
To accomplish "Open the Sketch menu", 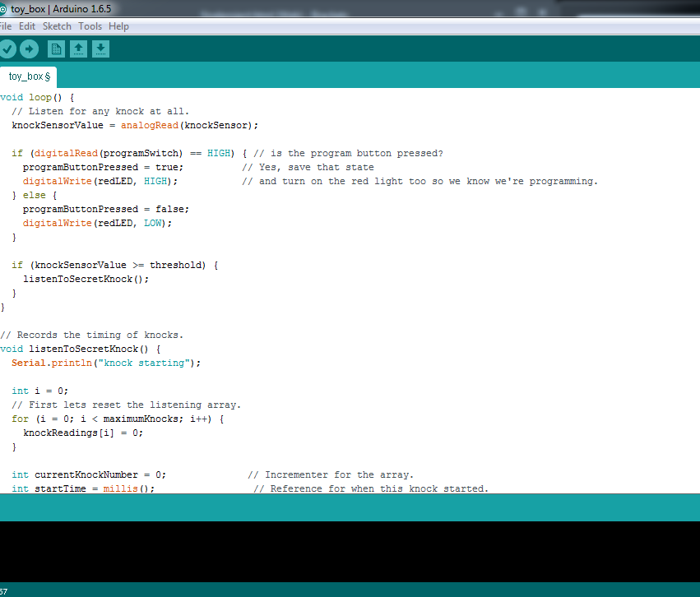I will pos(57,26).
